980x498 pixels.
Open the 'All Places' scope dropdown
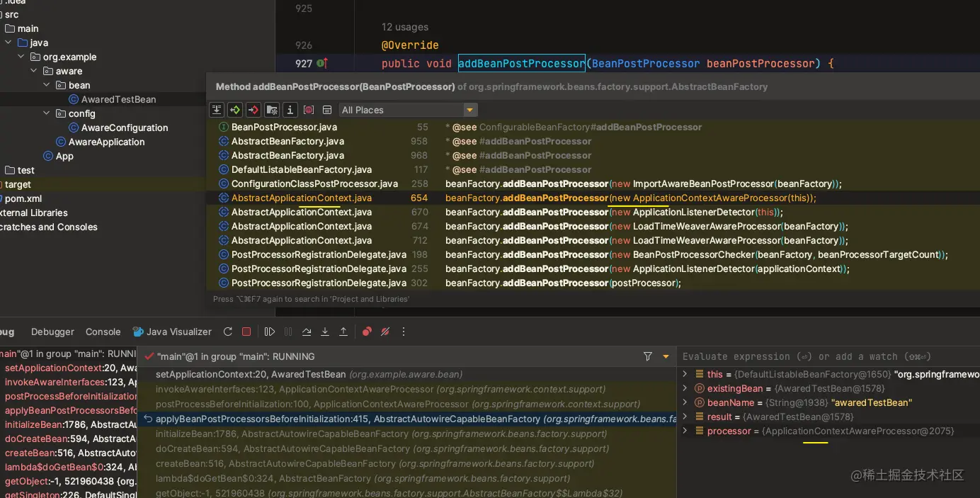(x=408, y=110)
